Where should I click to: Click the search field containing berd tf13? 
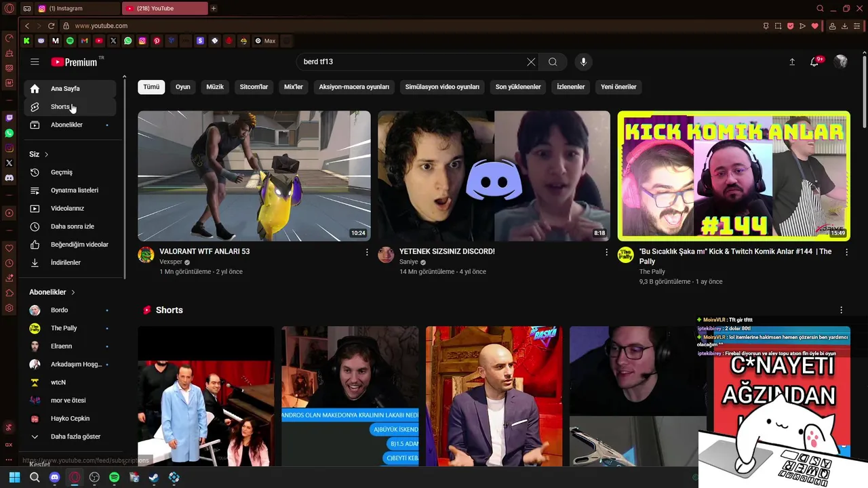[411, 62]
